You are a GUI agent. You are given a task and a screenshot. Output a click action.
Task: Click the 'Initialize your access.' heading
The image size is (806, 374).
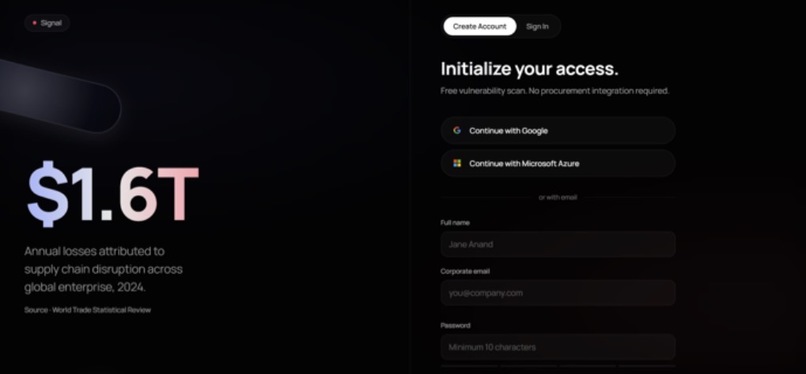[x=529, y=69]
